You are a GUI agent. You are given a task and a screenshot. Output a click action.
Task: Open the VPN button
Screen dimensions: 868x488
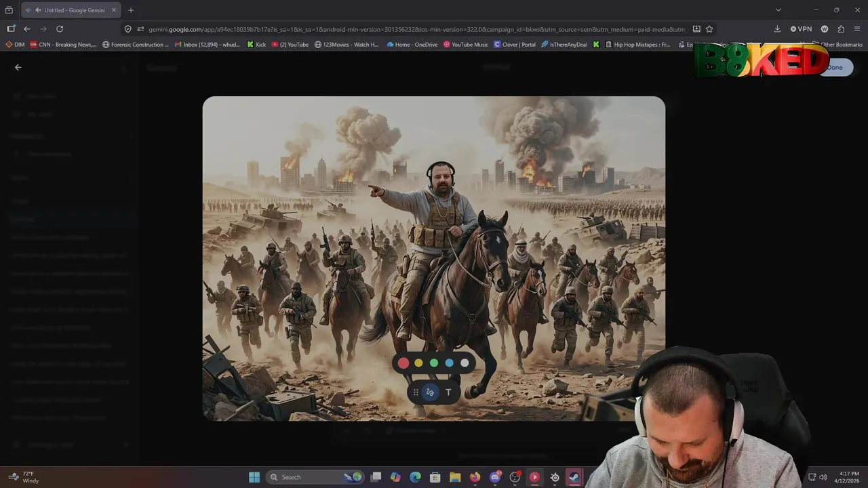(801, 29)
